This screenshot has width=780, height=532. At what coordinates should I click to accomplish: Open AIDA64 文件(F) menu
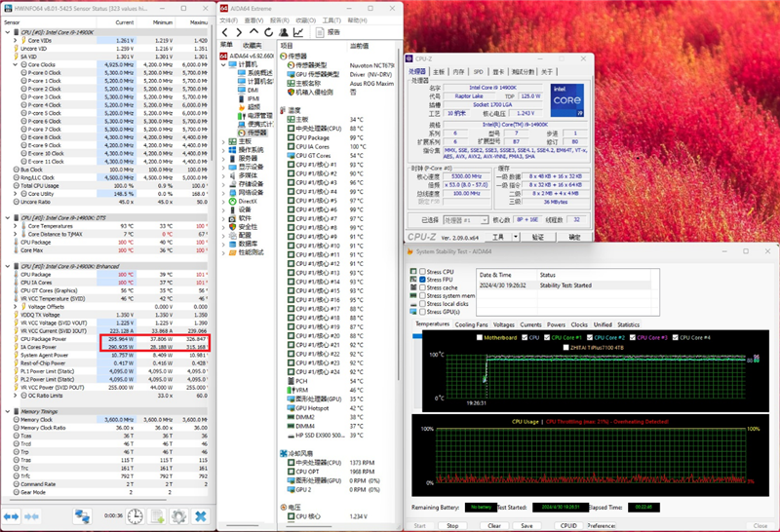click(x=229, y=20)
